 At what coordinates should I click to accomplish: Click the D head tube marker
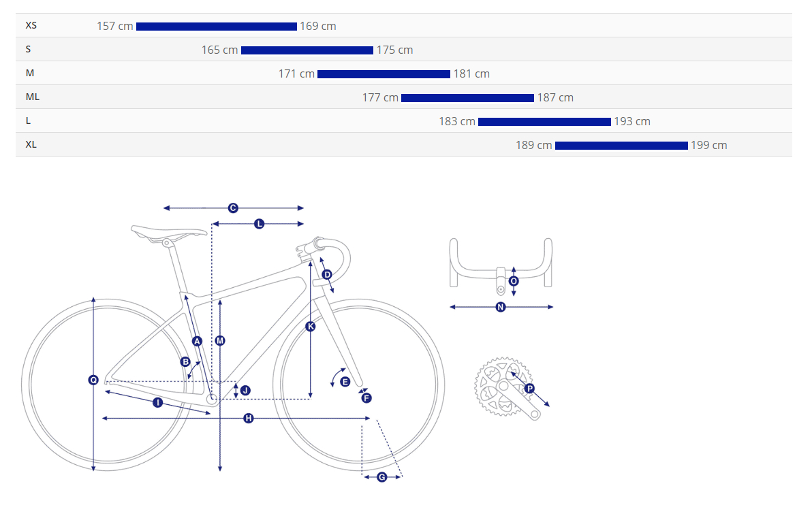[327, 274]
